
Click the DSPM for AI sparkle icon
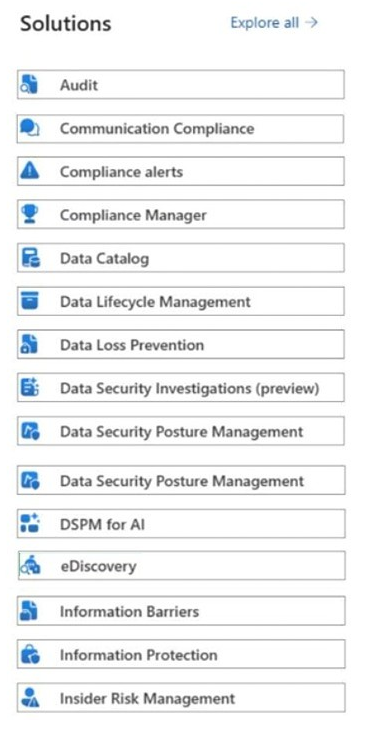coord(30,523)
